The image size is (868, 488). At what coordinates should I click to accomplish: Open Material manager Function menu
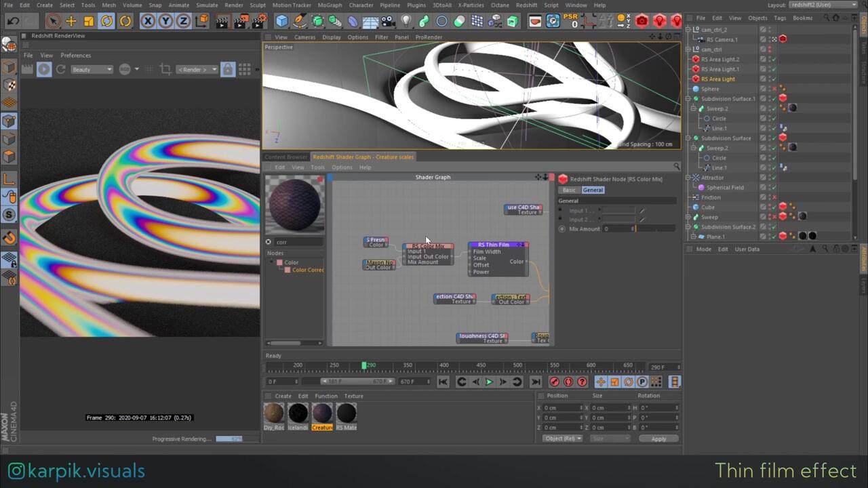coord(326,396)
